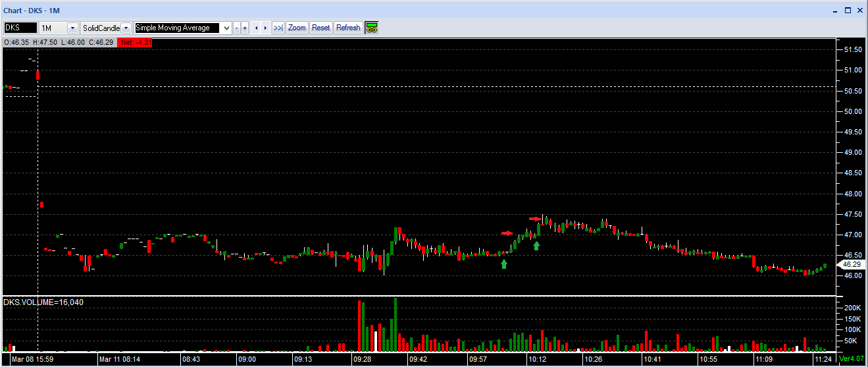868x367 pixels.
Task: Click the Zoom button
Action: [297, 28]
